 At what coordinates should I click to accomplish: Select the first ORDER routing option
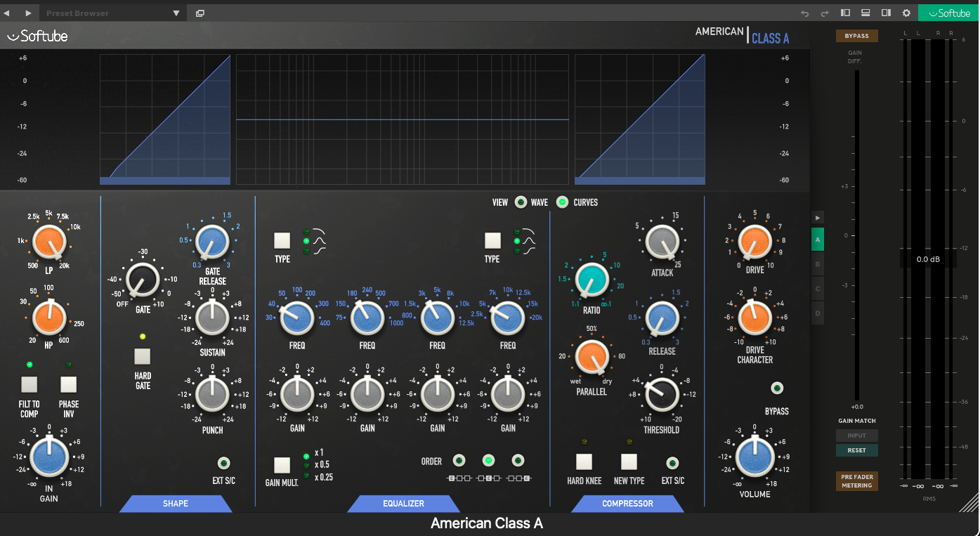coord(459,461)
